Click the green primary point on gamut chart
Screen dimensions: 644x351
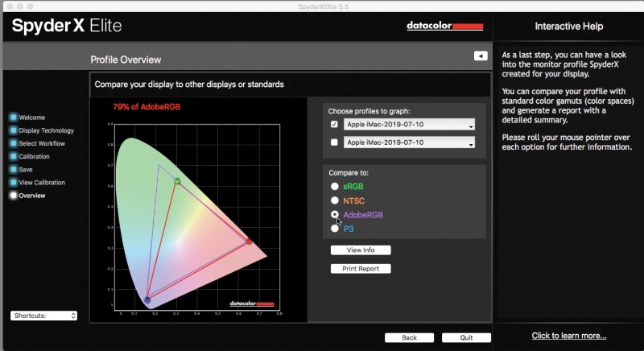click(177, 180)
